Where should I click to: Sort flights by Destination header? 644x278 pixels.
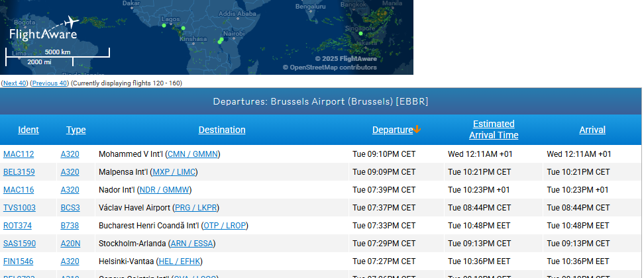point(222,130)
